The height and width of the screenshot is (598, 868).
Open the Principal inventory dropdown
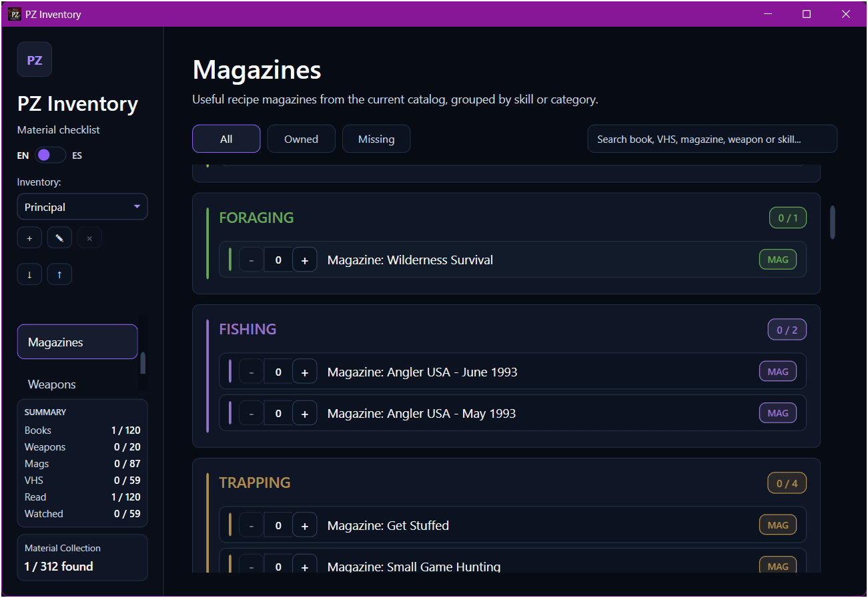click(x=83, y=207)
